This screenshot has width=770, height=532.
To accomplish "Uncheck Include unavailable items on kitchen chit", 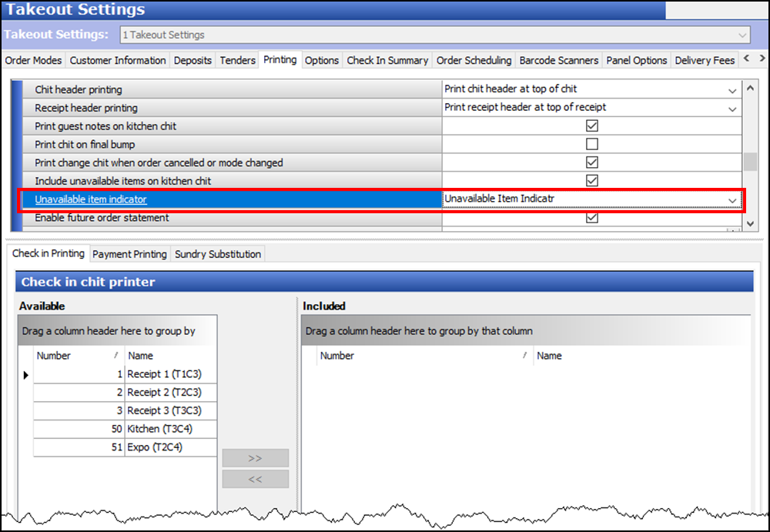I will [591, 181].
